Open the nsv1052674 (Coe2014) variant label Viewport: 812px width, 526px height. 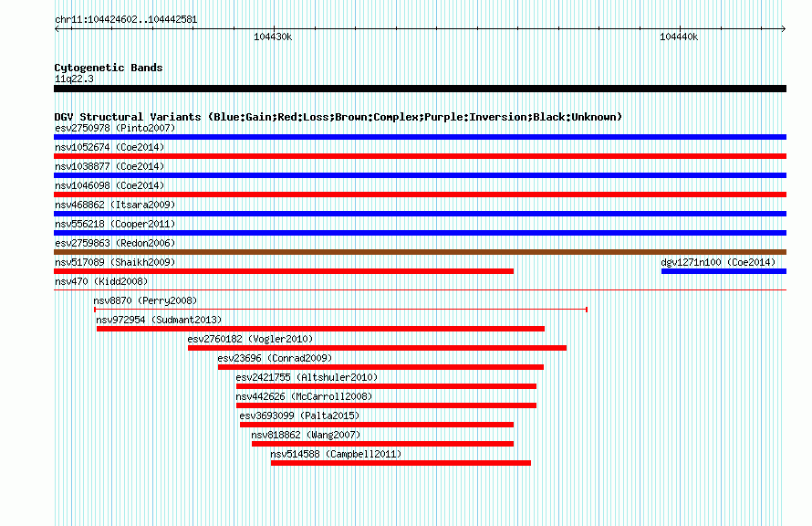[x=109, y=147]
